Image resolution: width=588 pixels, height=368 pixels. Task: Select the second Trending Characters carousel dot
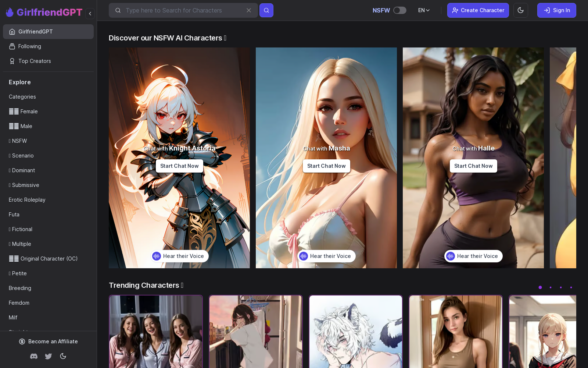pos(551,287)
